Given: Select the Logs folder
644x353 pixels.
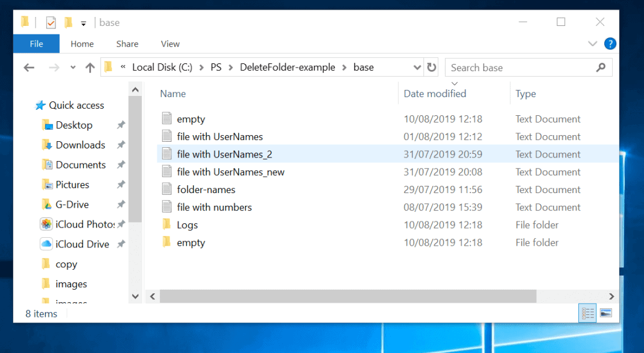Looking at the screenshot, I should [388, 225].
